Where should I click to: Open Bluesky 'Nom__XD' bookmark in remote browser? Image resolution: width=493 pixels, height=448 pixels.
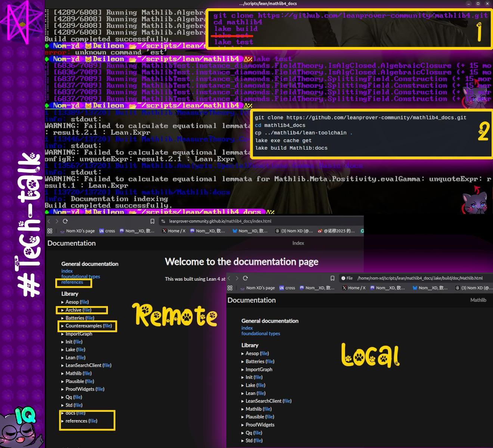(250, 231)
